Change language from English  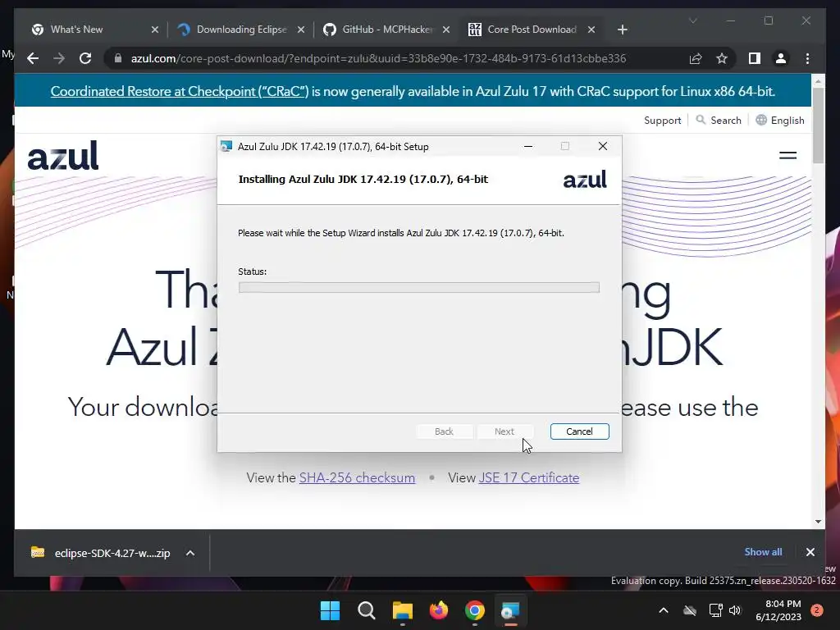(780, 121)
